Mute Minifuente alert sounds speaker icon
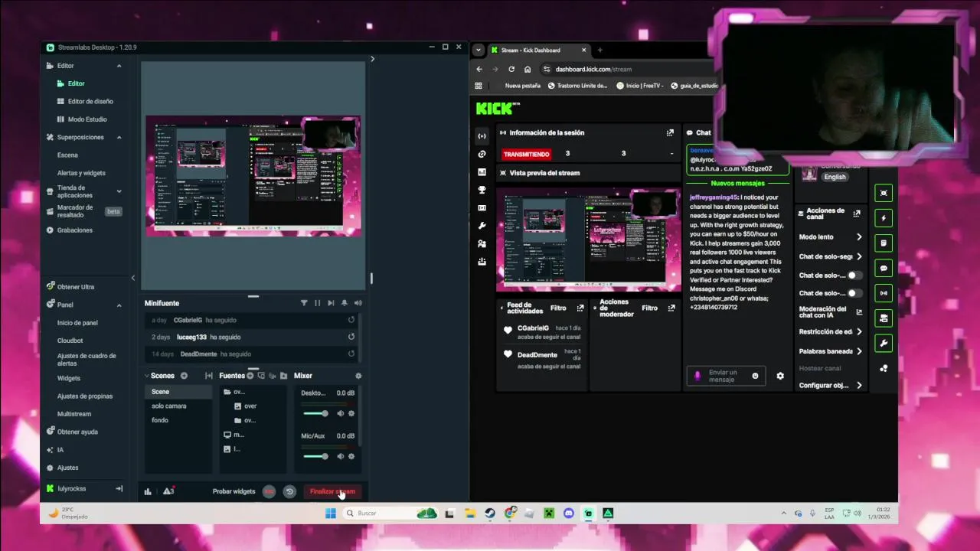 (358, 303)
